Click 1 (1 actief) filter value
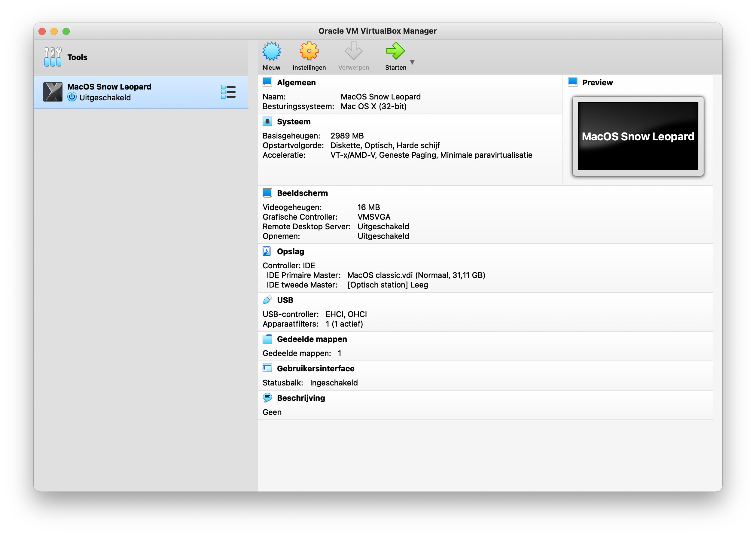756x536 pixels. [x=344, y=324]
